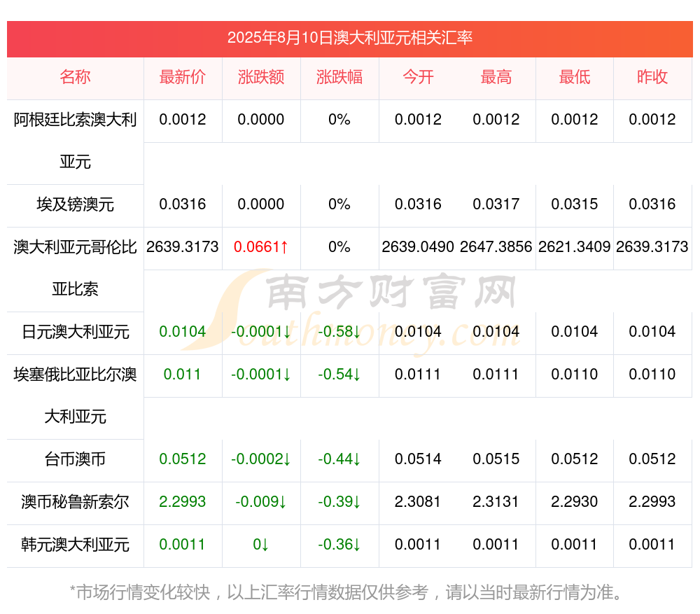Click the high value 0.0317
This screenshot has height=614, width=700.
pos(496,204)
